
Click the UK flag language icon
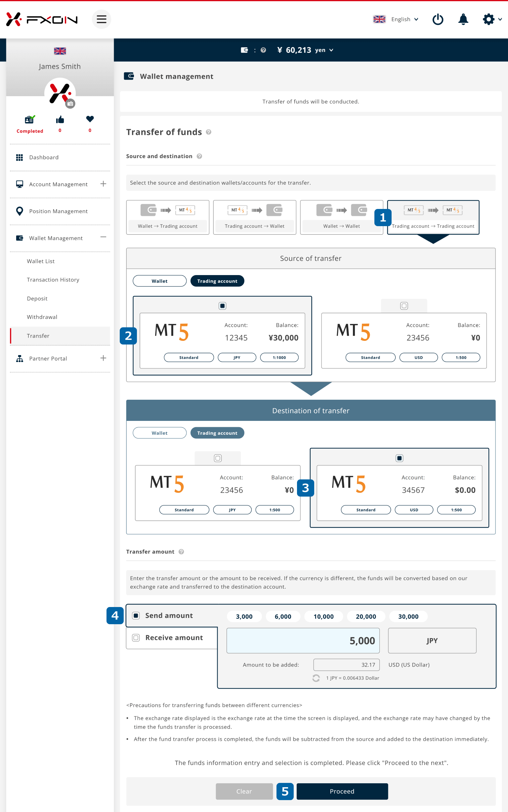click(x=379, y=20)
